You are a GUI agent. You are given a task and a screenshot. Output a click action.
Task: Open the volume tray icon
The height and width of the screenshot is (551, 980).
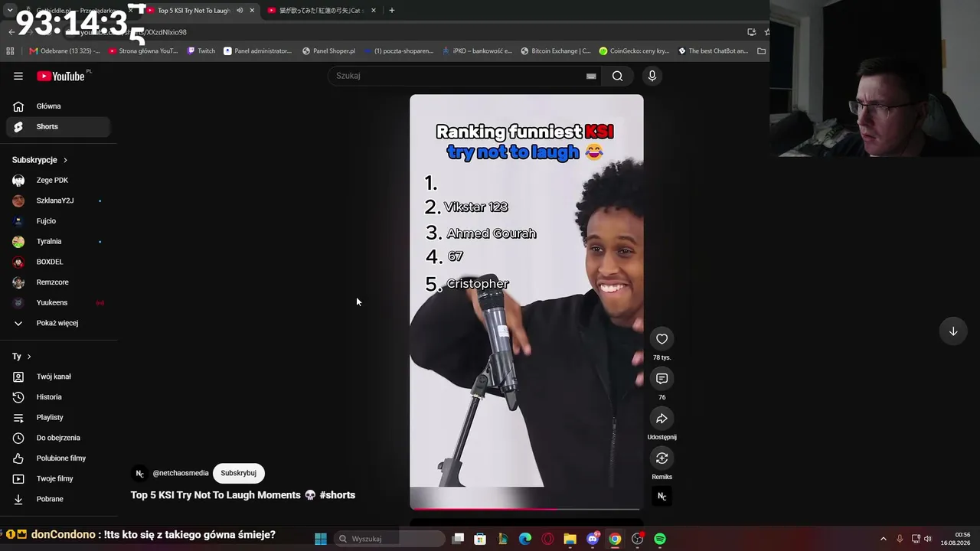(928, 539)
